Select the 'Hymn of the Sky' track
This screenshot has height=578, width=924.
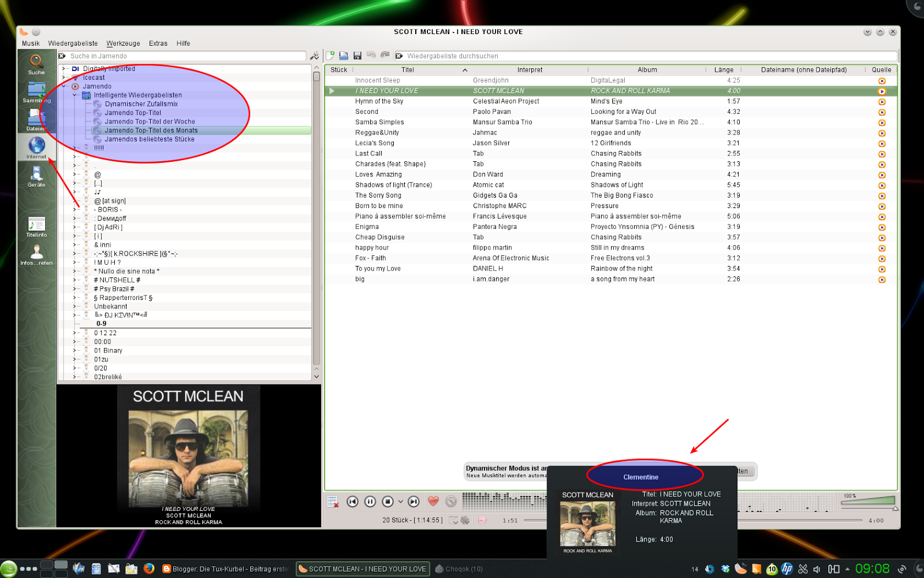click(610, 101)
